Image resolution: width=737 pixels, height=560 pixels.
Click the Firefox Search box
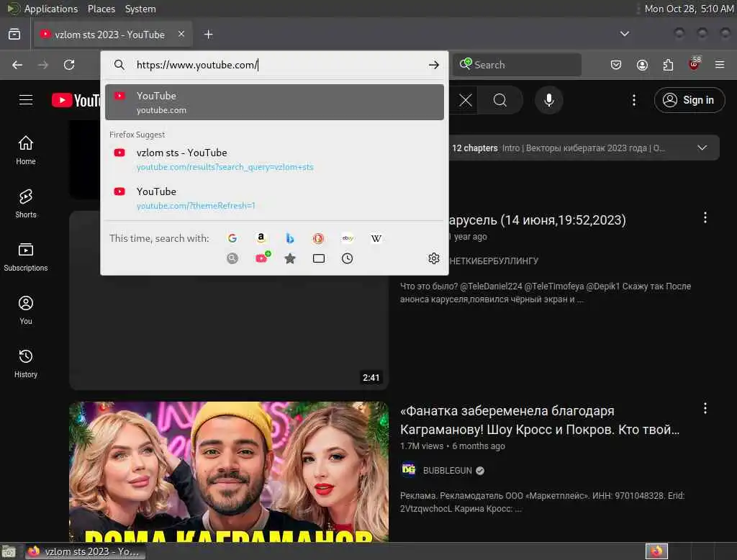tap(517, 65)
